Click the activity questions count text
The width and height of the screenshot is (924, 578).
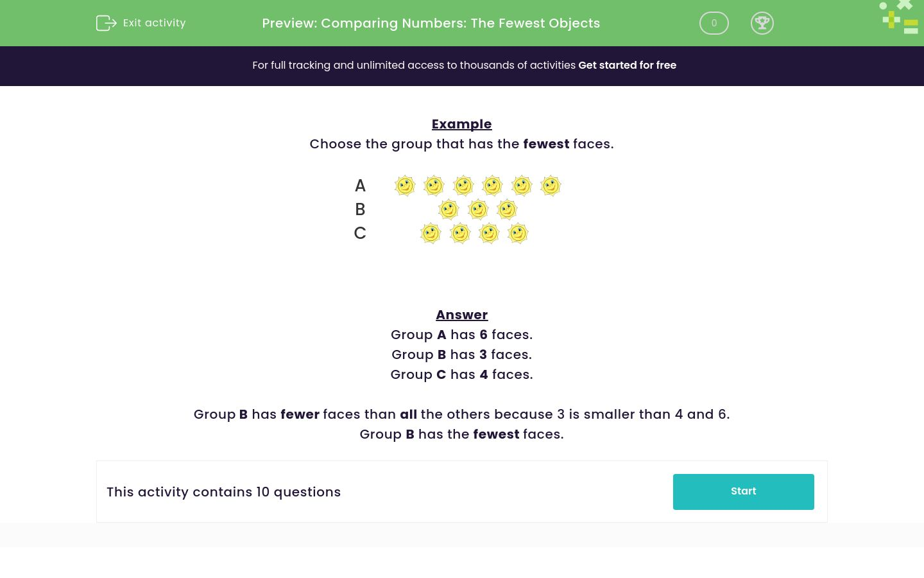pyautogui.click(x=224, y=492)
